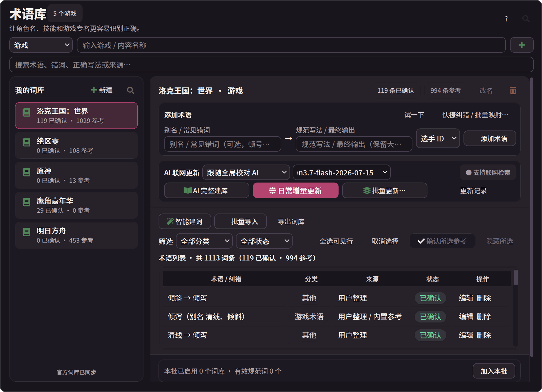This screenshot has height=392, width=542.
Task: Click 编辑 on 倾斜 → 倾泻 row
Action: tap(466, 298)
